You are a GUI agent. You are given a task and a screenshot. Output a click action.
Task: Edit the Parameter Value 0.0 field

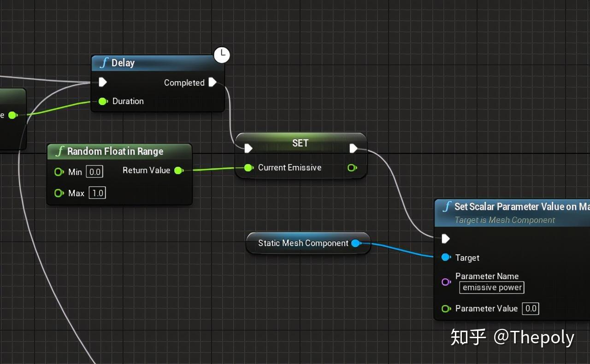[531, 309]
